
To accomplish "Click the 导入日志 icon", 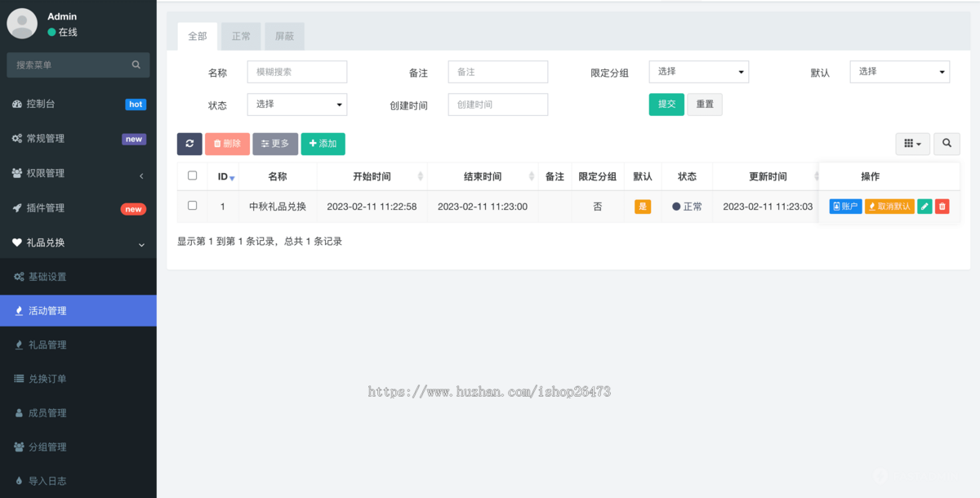I will (20, 482).
